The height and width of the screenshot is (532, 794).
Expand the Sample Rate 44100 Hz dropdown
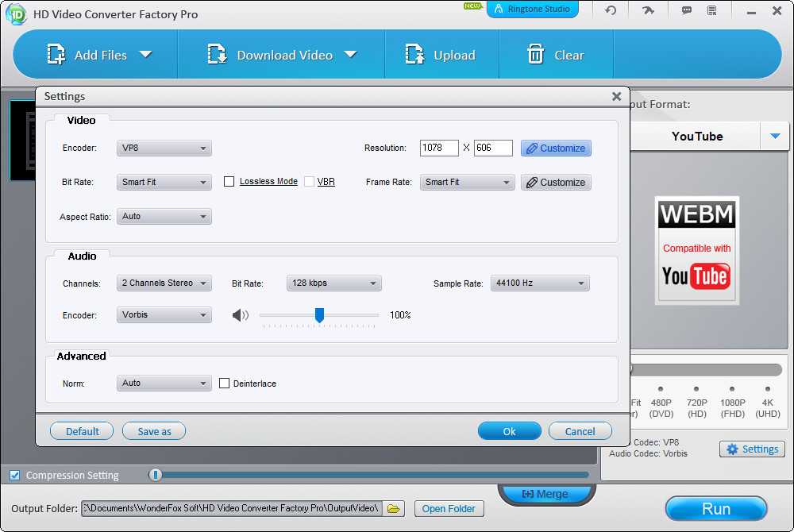coord(540,283)
